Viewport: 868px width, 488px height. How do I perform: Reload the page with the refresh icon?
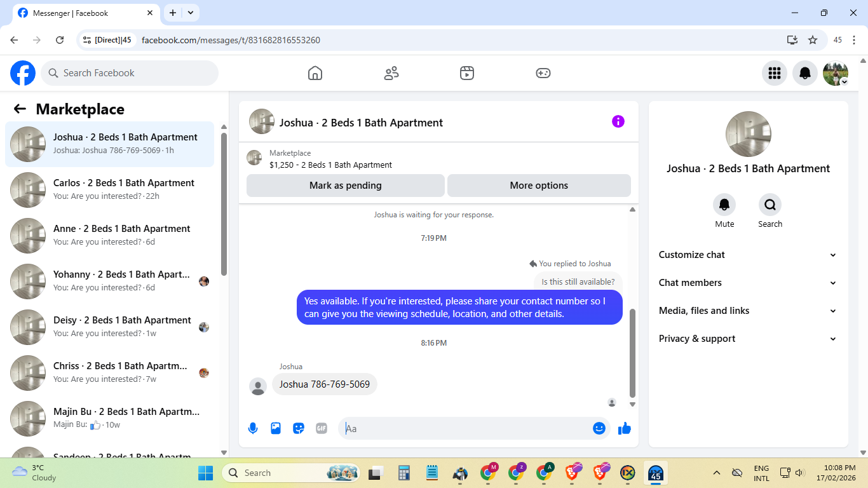(60, 40)
